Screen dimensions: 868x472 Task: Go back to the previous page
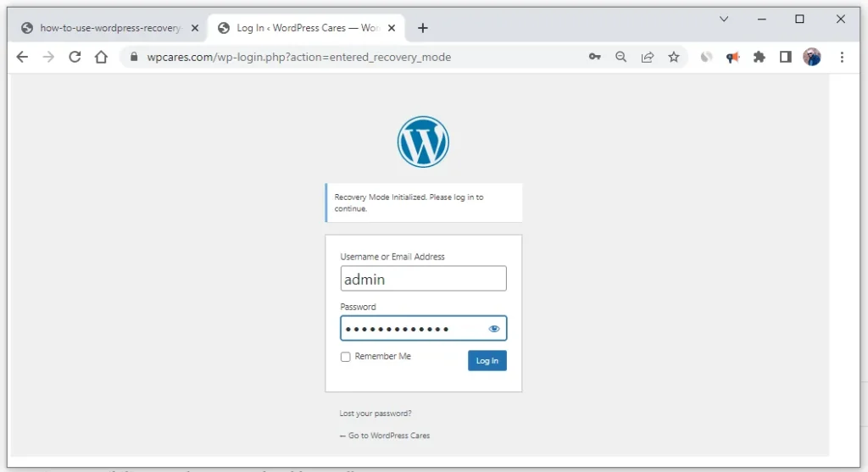(22, 57)
